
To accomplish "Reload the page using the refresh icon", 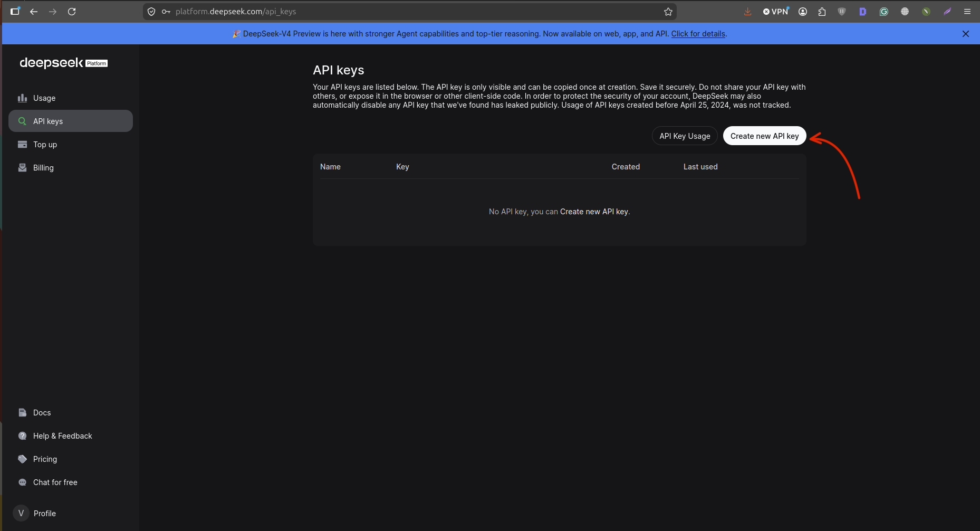I will (x=72, y=12).
